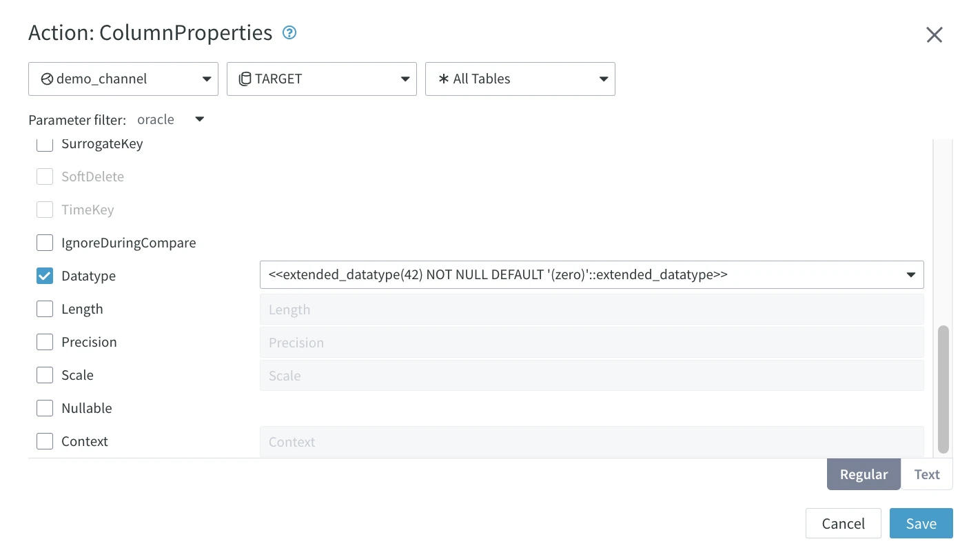Switch to the Text tab

pos(927,474)
